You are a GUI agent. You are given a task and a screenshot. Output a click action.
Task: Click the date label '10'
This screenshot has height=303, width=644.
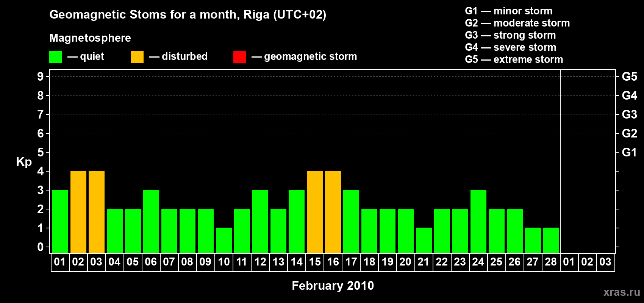[224, 262]
